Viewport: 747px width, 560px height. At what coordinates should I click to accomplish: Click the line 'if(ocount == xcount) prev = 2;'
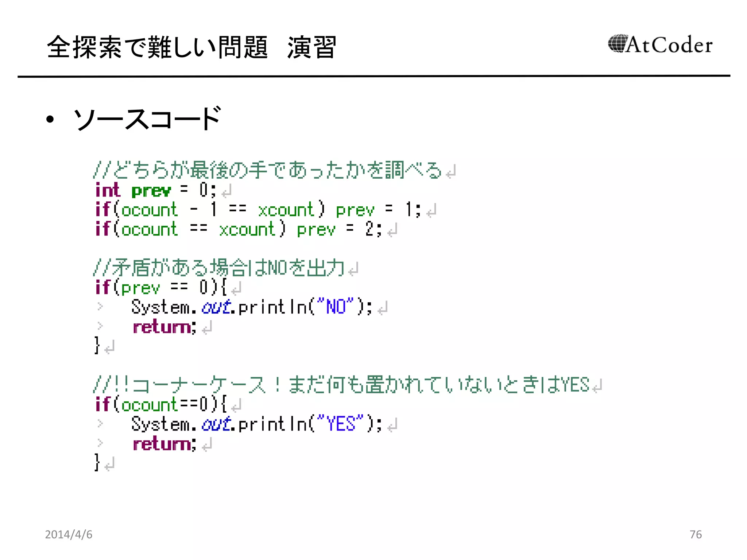click(238, 229)
